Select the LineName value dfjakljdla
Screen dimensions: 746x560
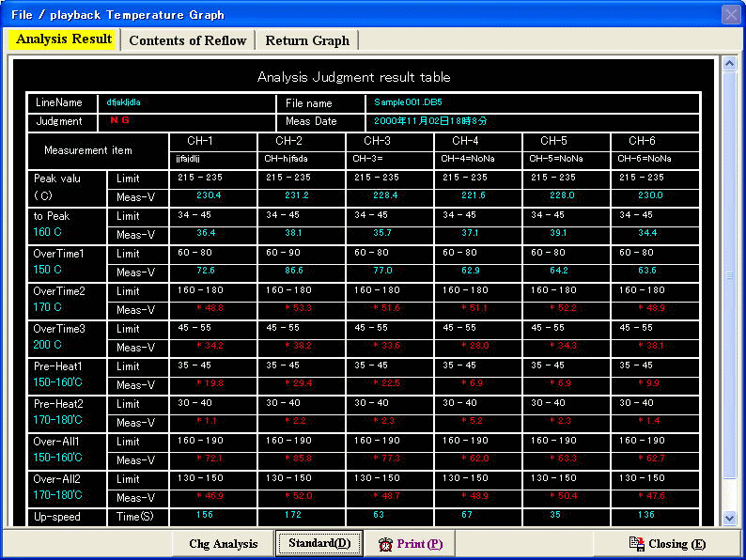[x=123, y=102]
